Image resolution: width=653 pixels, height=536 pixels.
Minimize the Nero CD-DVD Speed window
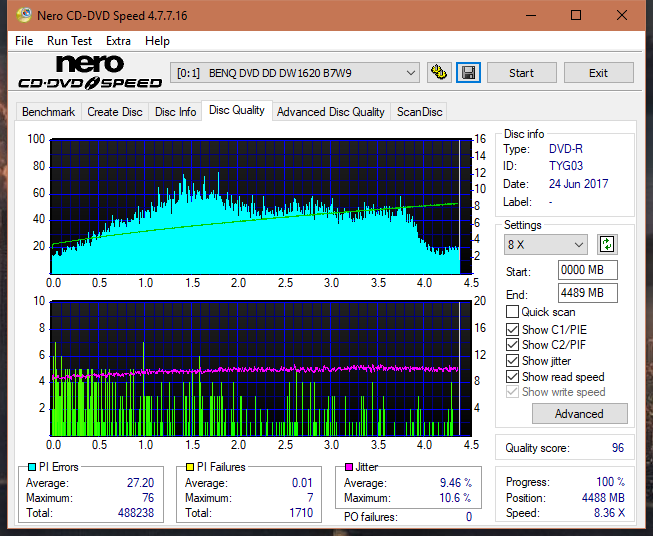(531, 15)
